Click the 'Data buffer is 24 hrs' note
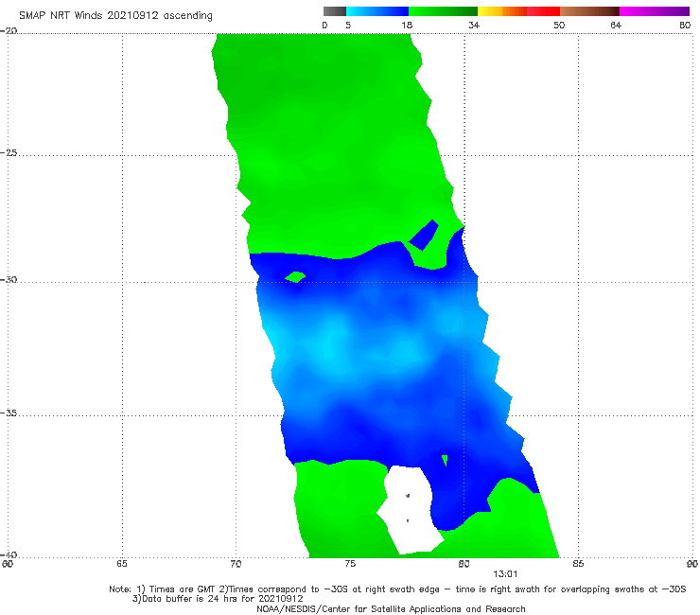Viewport: 700px width, 615px height. tap(218, 599)
